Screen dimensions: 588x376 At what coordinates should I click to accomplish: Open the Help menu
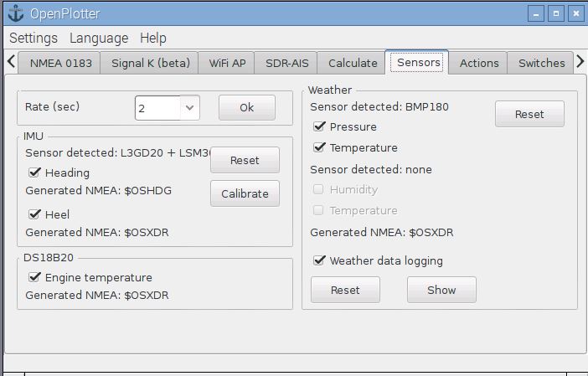[153, 39]
